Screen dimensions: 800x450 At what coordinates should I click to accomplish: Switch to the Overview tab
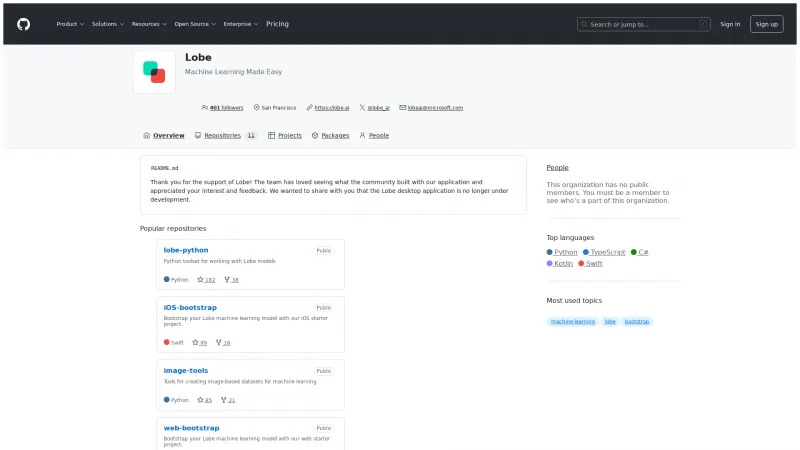[164, 135]
